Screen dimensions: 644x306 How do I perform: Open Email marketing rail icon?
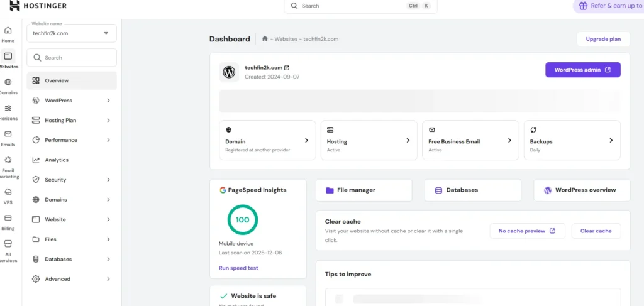point(8,160)
